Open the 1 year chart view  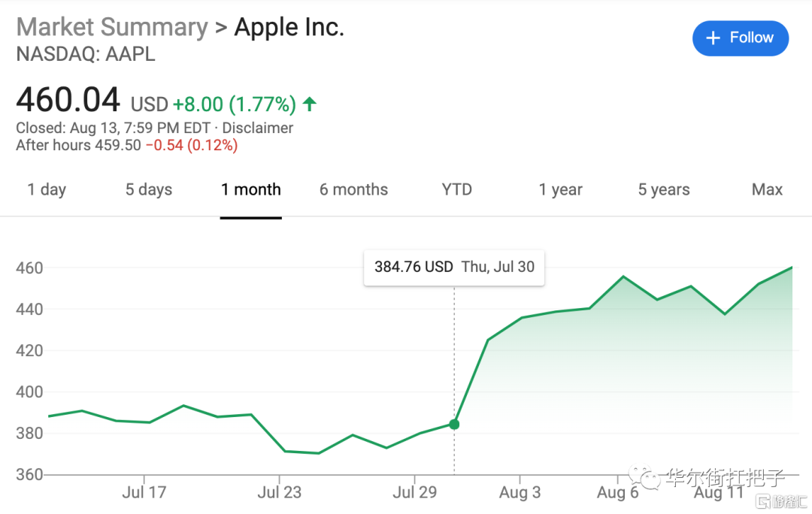[x=561, y=190]
